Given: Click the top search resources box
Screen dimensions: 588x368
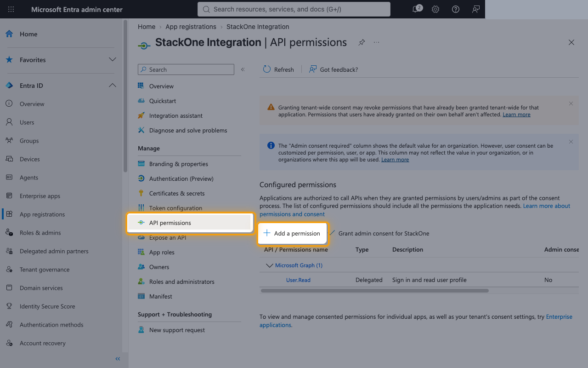Looking at the screenshot, I should click(294, 9).
